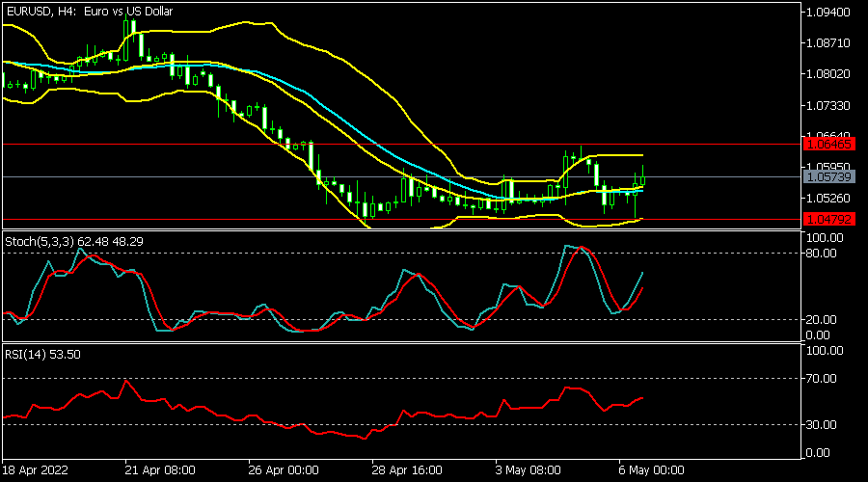The width and height of the screenshot is (868, 482).
Task: Click the 26 Apr 00:00 time label
Action: tap(284, 470)
